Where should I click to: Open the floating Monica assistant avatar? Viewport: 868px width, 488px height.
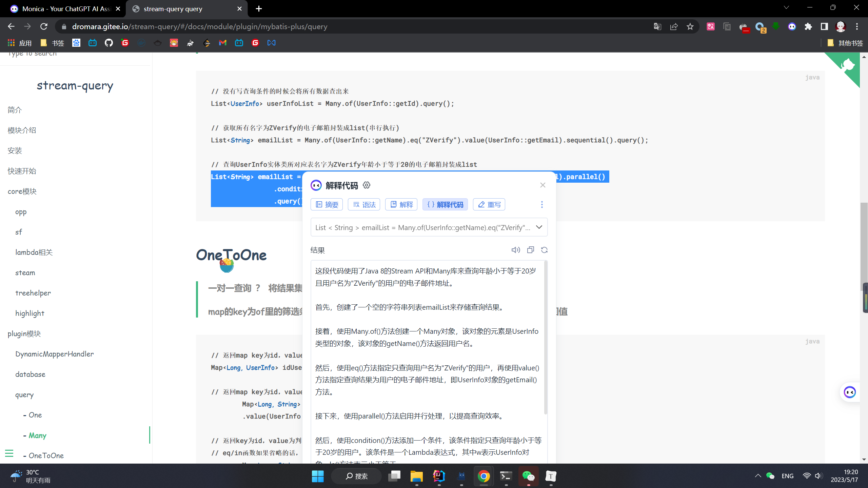pyautogui.click(x=850, y=392)
